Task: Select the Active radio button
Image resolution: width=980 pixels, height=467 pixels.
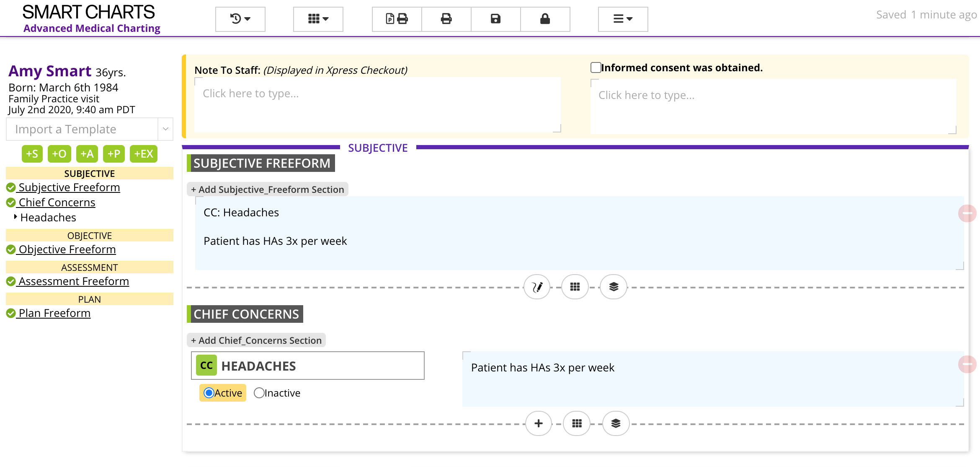Action: click(209, 393)
